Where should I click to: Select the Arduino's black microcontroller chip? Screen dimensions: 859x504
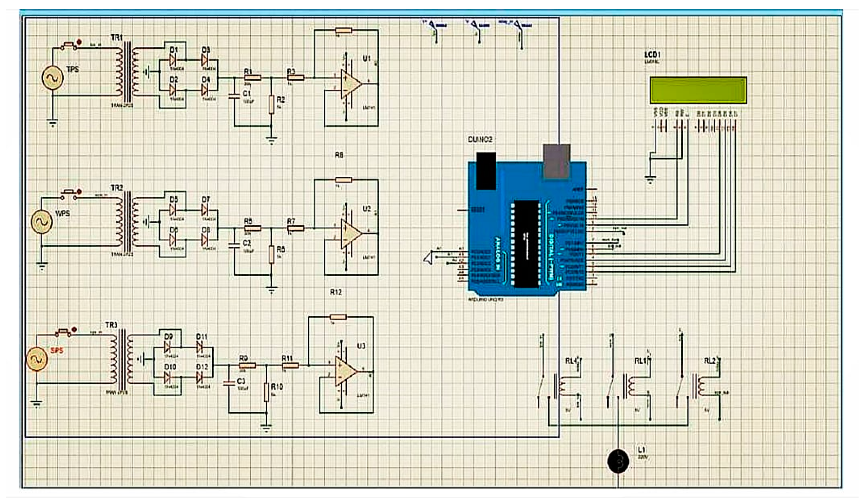527,244
